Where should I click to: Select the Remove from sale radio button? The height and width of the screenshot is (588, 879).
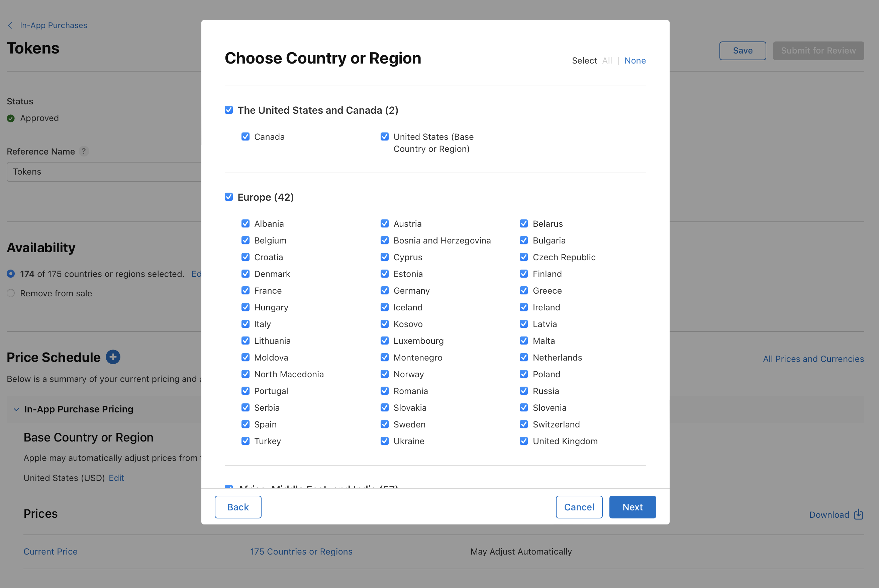pos(10,293)
